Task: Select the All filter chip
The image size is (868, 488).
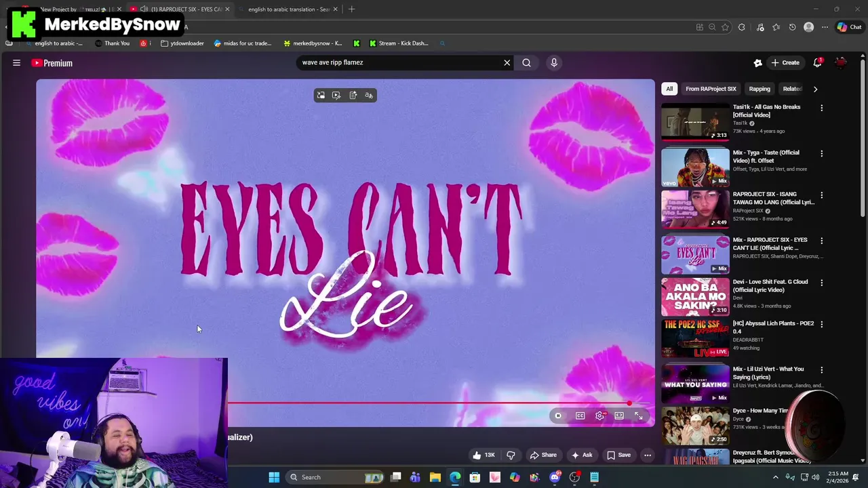Action: point(669,89)
